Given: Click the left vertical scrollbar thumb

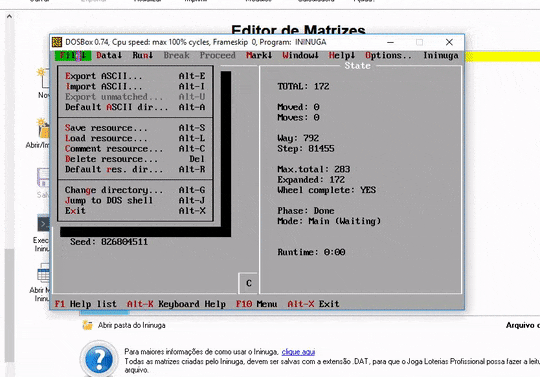Looking at the screenshot, I should pos(9,305).
